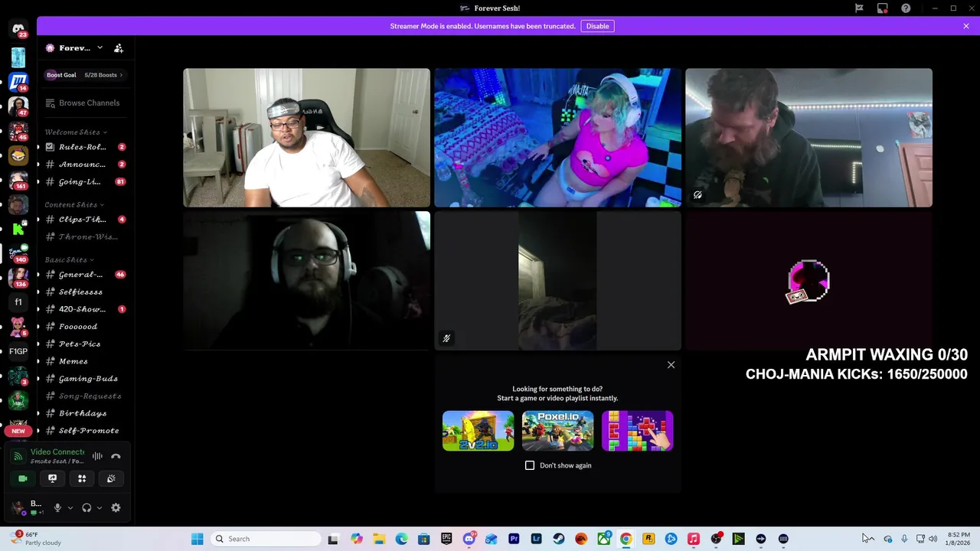Launch the 2v2.io game activity
Image resolution: width=980 pixels, height=551 pixels.
(x=478, y=431)
